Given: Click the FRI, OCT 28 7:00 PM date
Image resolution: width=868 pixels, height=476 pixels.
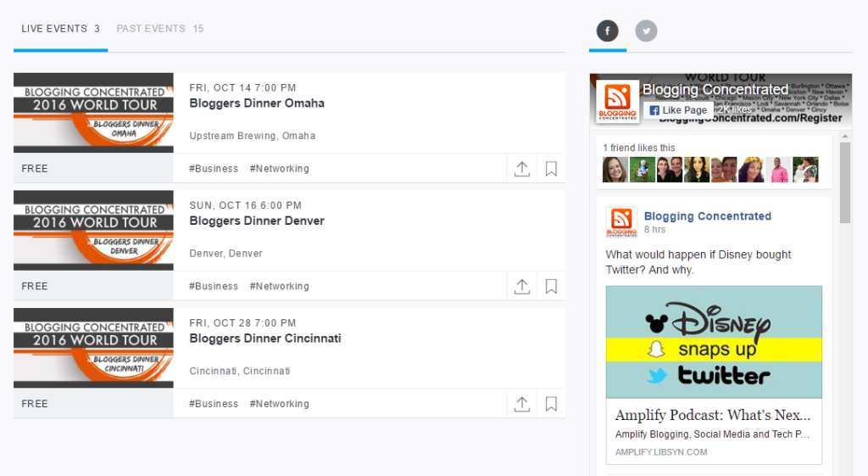Looking at the screenshot, I should click(x=242, y=323).
